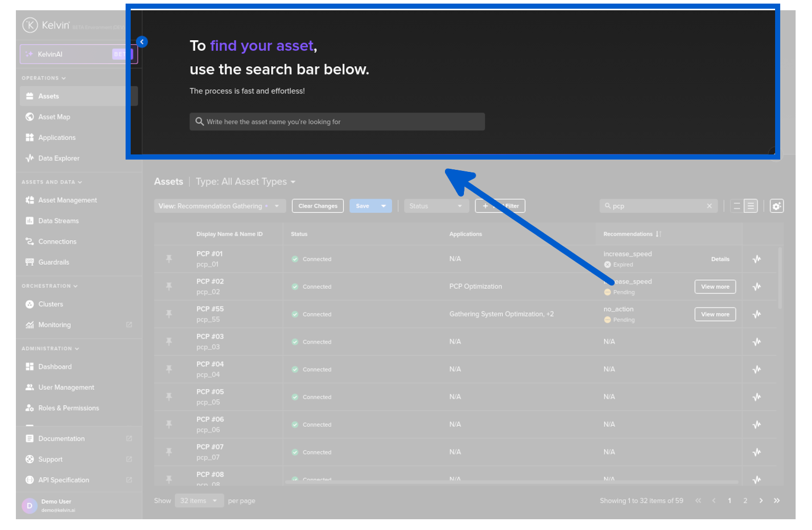
Task: Open data explorer icon for PCP #02 row
Action: point(757,287)
